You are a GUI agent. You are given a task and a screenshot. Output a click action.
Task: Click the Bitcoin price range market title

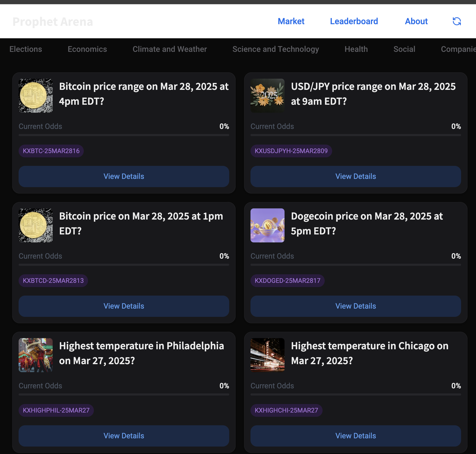144,94
